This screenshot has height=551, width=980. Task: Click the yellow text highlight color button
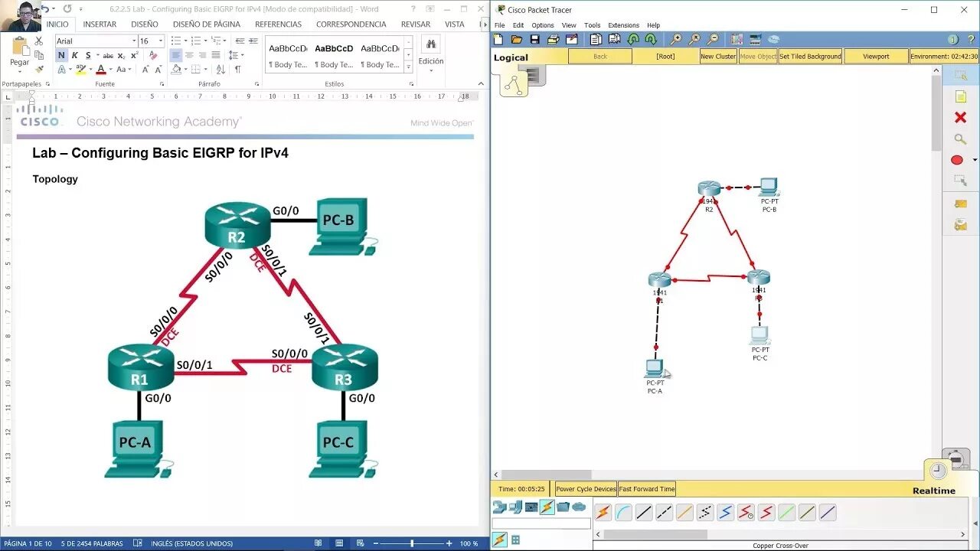(81, 70)
